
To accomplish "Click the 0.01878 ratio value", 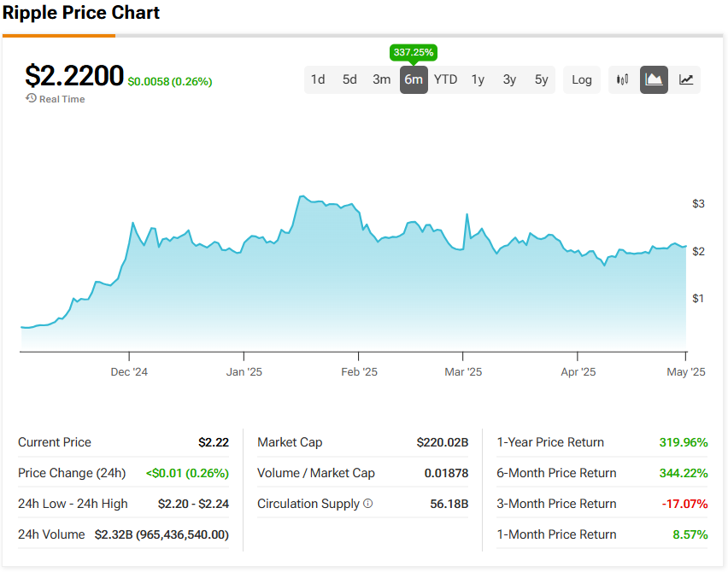I will click(447, 473).
